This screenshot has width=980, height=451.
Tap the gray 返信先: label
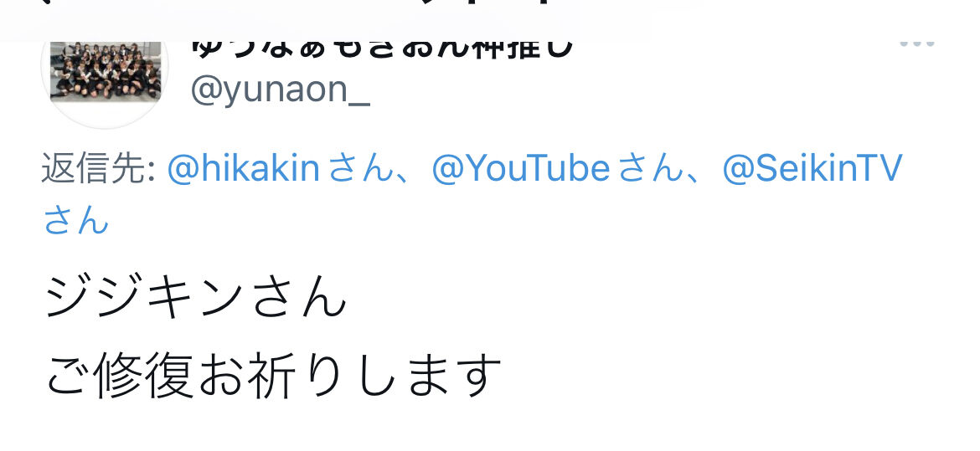point(99,169)
